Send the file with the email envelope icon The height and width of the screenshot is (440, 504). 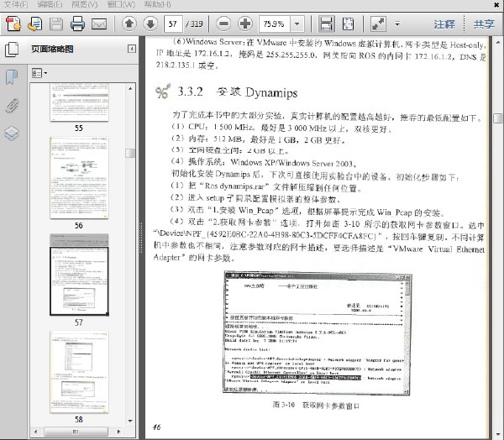(99, 23)
